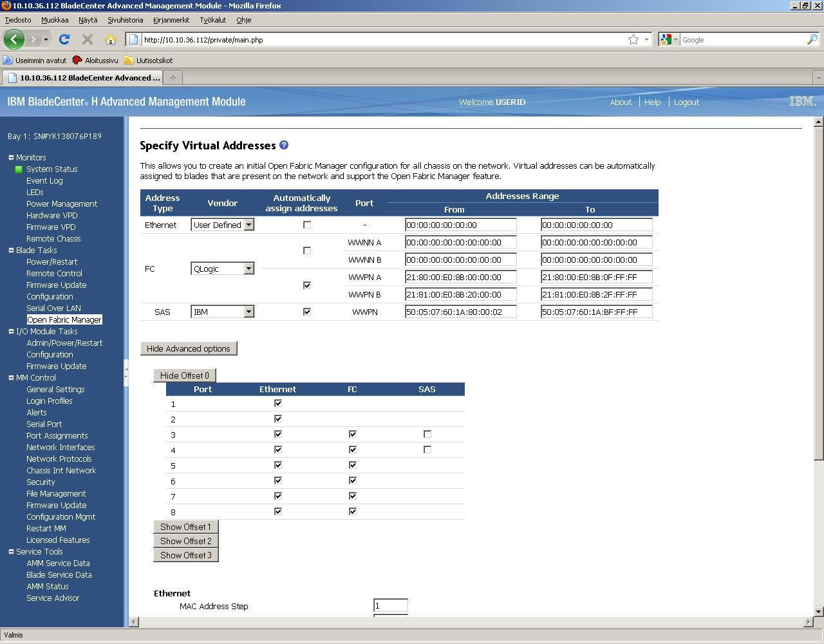Open the Sivuhistoria menu
Viewport: 824px width, 644px height.
126,20
